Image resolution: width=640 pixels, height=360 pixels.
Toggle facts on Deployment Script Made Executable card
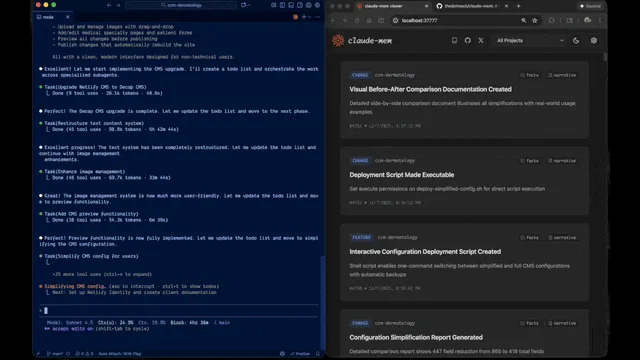click(x=529, y=161)
